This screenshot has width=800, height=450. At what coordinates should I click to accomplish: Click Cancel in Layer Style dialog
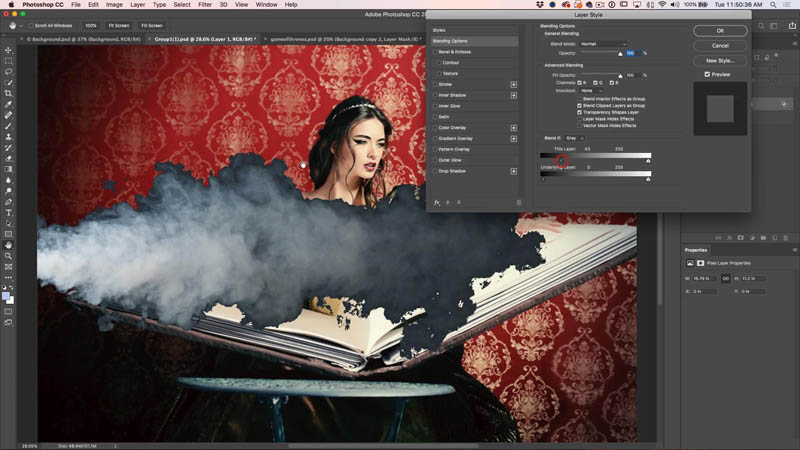click(x=720, y=46)
